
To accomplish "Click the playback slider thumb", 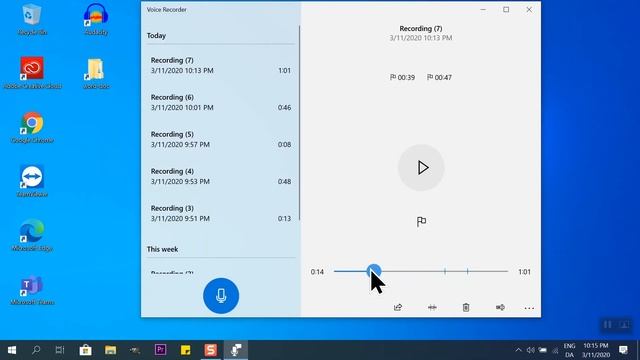I will pyautogui.click(x=373, y=271).
